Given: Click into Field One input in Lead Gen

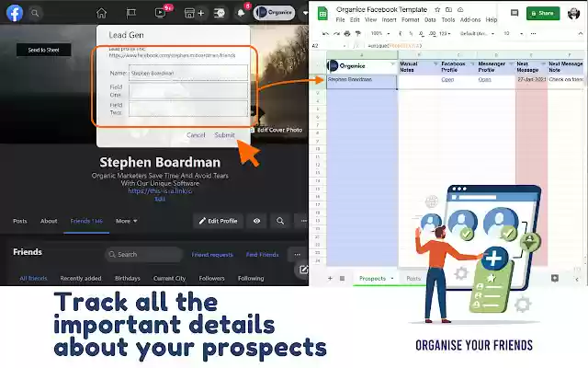Looking at the screenshot, I should point(188,91).
